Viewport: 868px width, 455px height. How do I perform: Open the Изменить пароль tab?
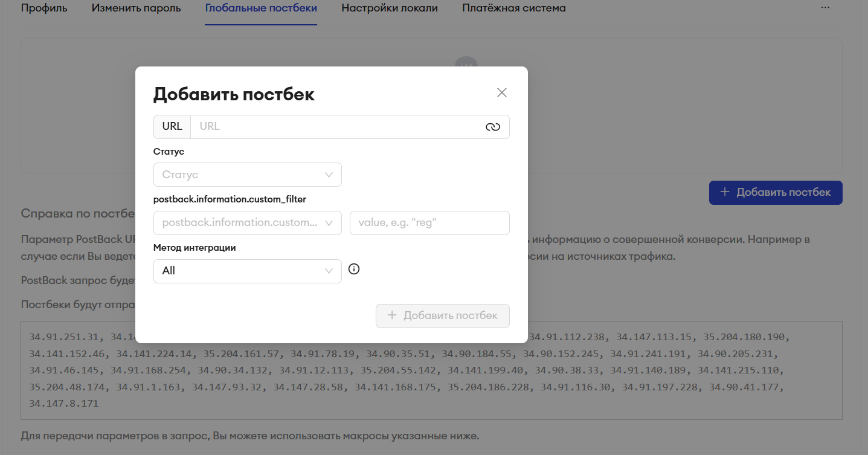[136, 8]
